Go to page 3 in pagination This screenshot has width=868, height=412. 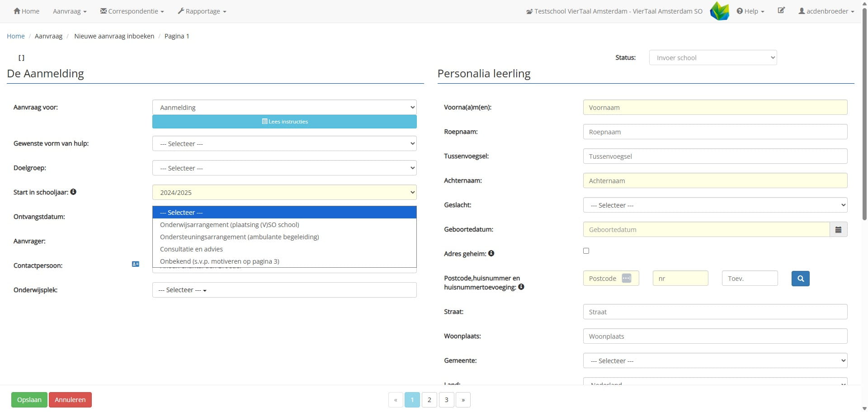[446, 400]
